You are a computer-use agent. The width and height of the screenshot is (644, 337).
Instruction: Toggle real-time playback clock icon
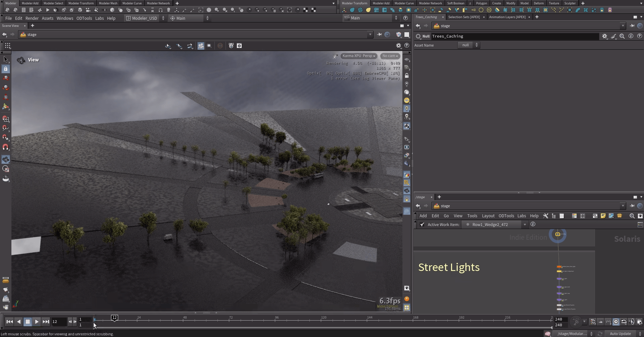tap(616, 322)
